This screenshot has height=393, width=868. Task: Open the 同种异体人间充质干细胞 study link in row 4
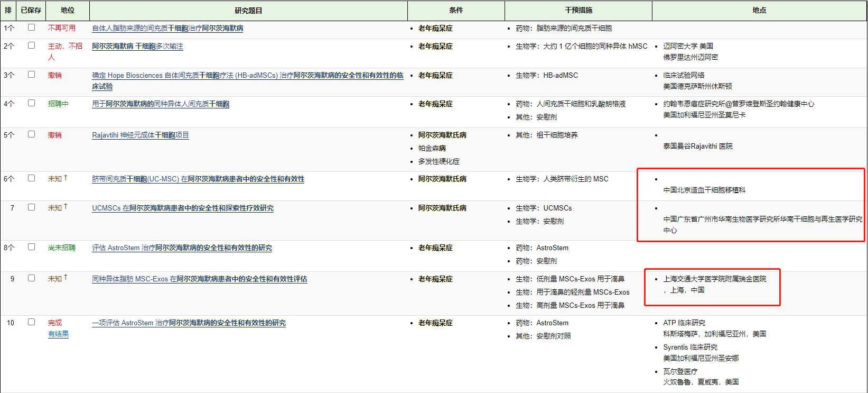tap(161, 104)
